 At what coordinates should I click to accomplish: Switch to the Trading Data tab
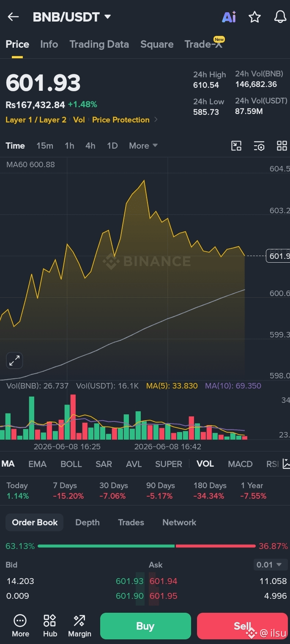pos(99,44)
